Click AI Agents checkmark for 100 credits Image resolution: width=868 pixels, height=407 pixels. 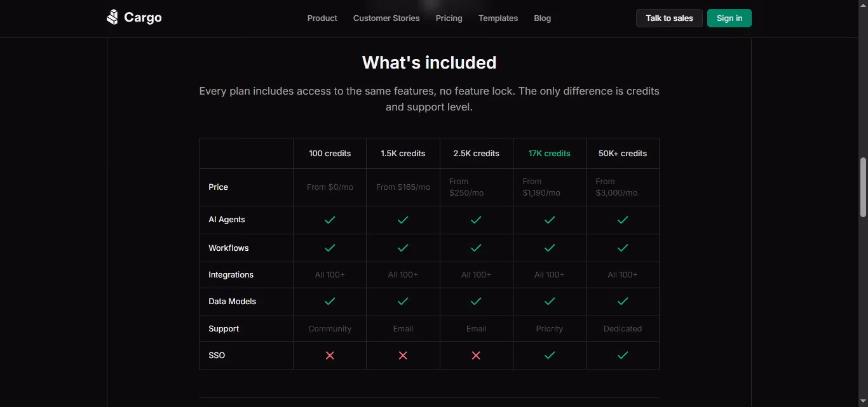pyautogui.click(x=330, y=220)
